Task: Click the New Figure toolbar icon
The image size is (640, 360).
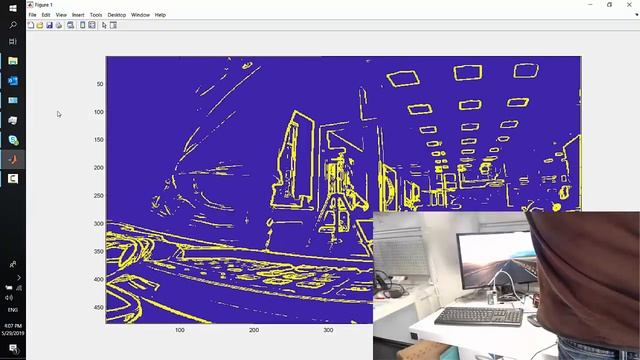Action: [x=31, y=25]
